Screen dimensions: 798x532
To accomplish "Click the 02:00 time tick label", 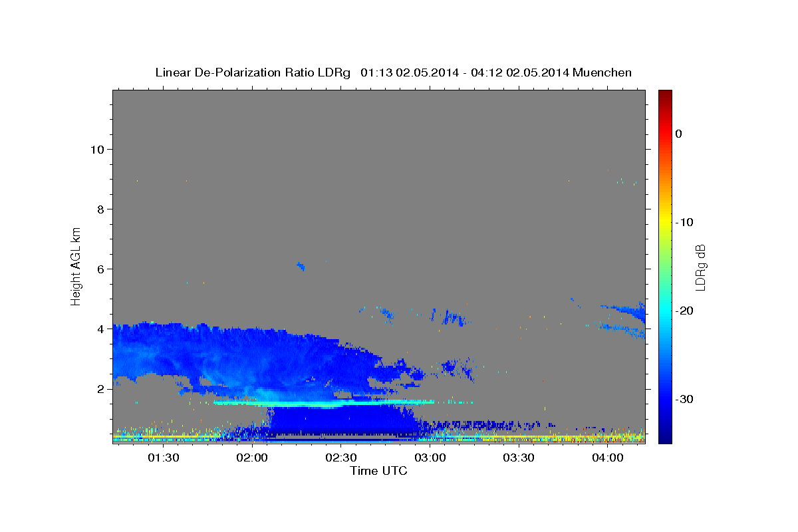I will pos(252,458).
